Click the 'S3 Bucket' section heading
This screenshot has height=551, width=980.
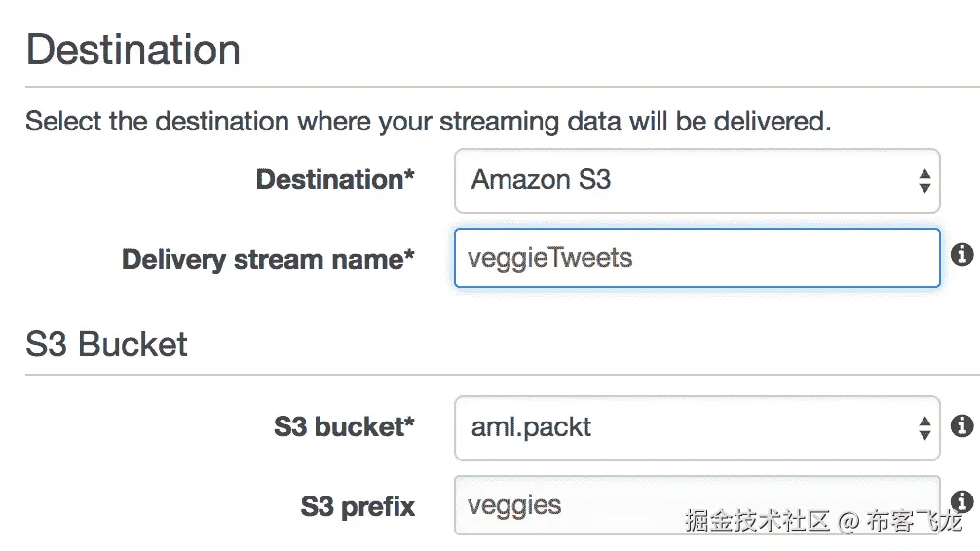pos(107,345)
